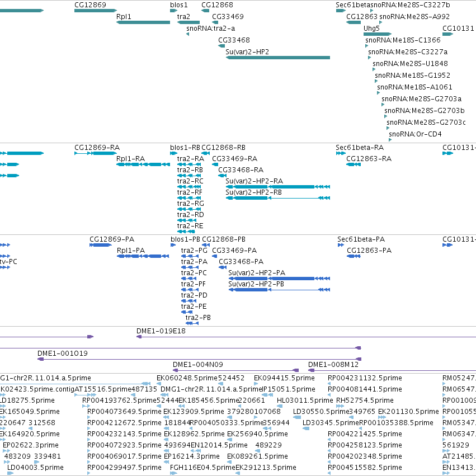Click the Su(var)2-HP2-PA protein label
Image resolution: width=476 pixels, height=476 pixels.
coord(257,273)
